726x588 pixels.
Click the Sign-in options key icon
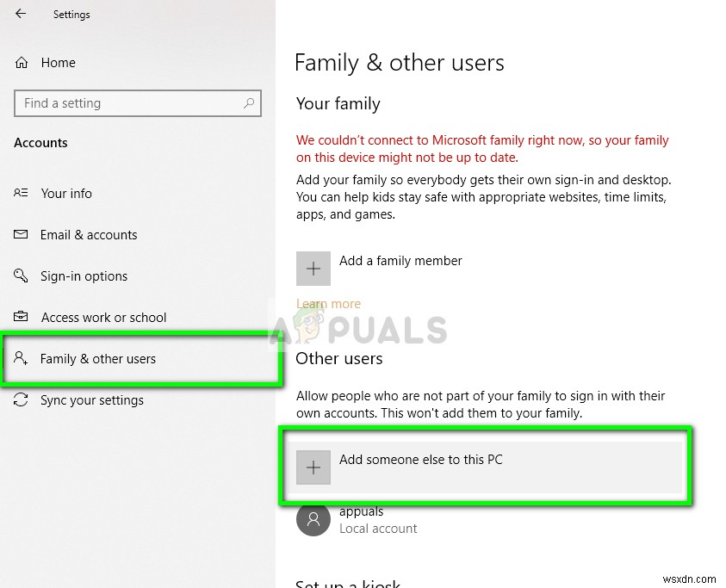click(x=20, y=276)
